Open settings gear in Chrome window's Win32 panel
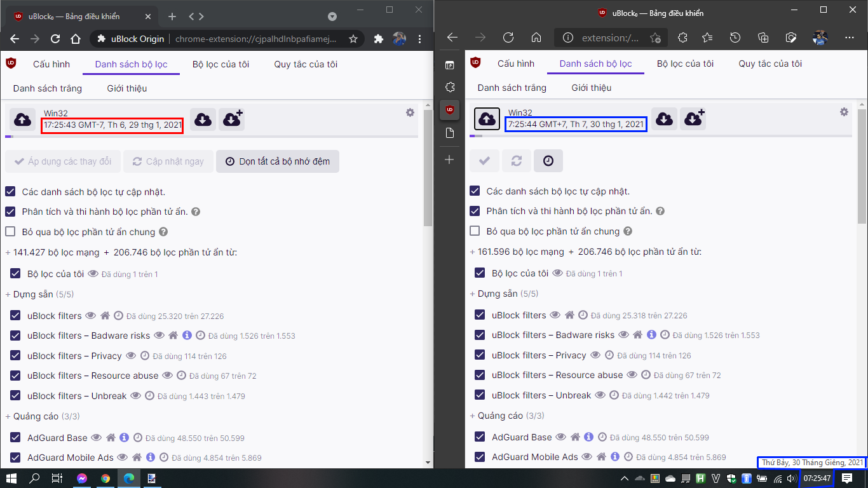 tap(410, 112)
